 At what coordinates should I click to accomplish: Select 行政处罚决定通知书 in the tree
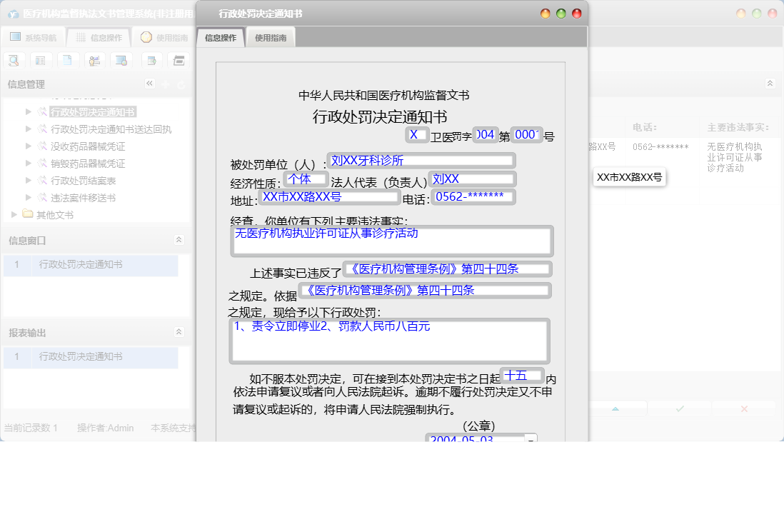click(x=93, y=112)
